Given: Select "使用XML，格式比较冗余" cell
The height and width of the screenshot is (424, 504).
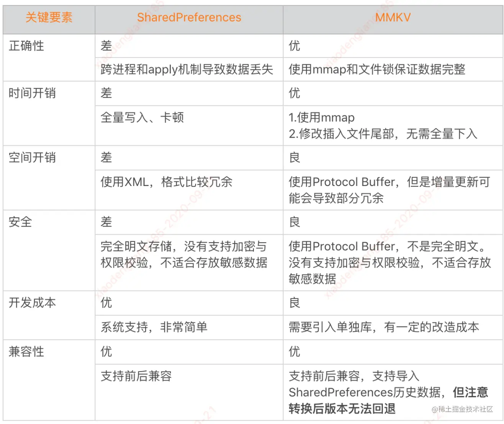Looking at the screenshot, I should [x=189, y=190].
